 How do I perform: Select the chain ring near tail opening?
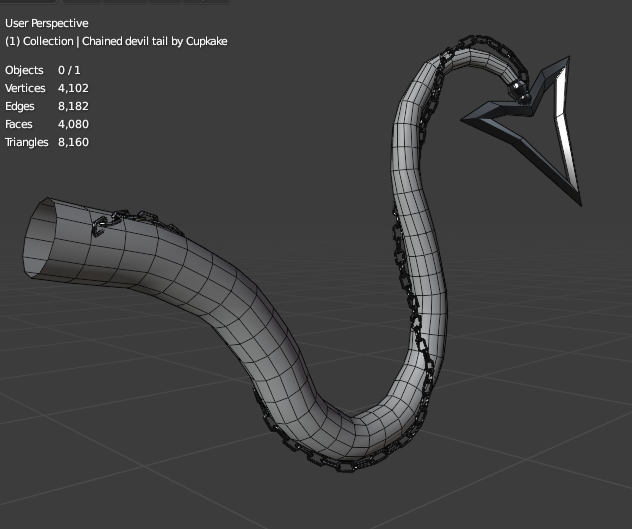tap(101, 228)
